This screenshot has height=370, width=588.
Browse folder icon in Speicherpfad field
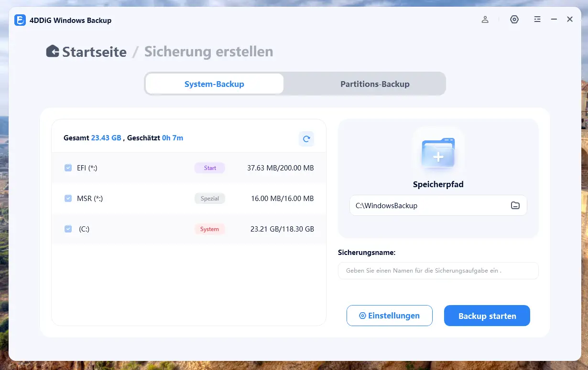coord(515,205)
